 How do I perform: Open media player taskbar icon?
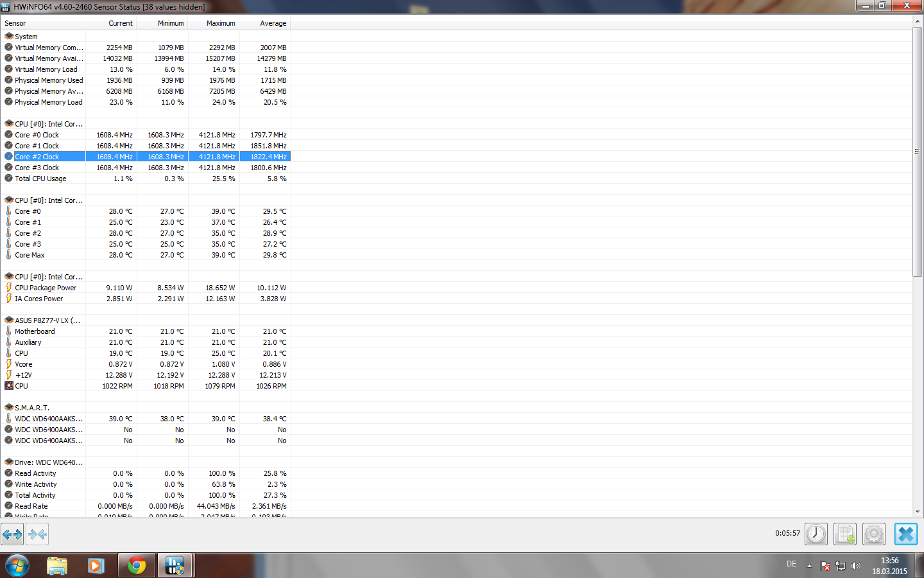tap(96, 565)
